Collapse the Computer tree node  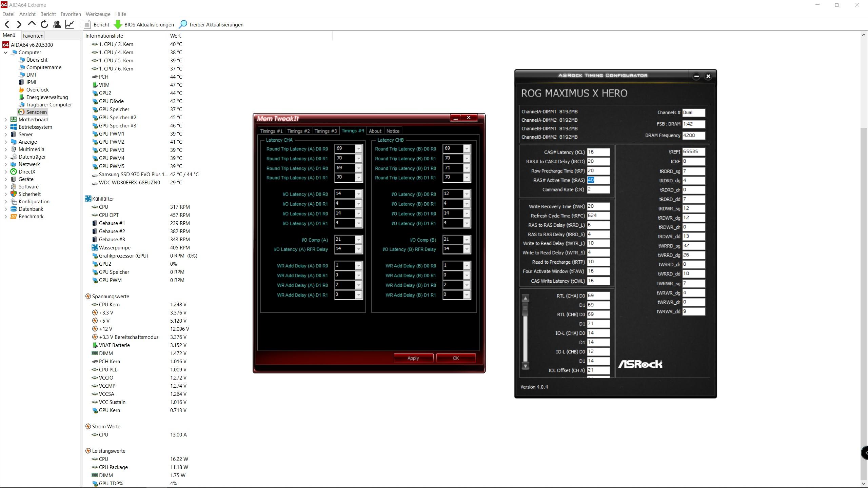pos(5,53)
